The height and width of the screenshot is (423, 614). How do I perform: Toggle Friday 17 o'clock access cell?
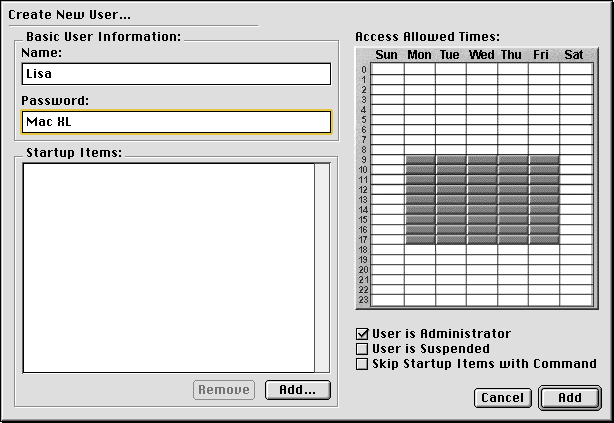tap(544, 240)
